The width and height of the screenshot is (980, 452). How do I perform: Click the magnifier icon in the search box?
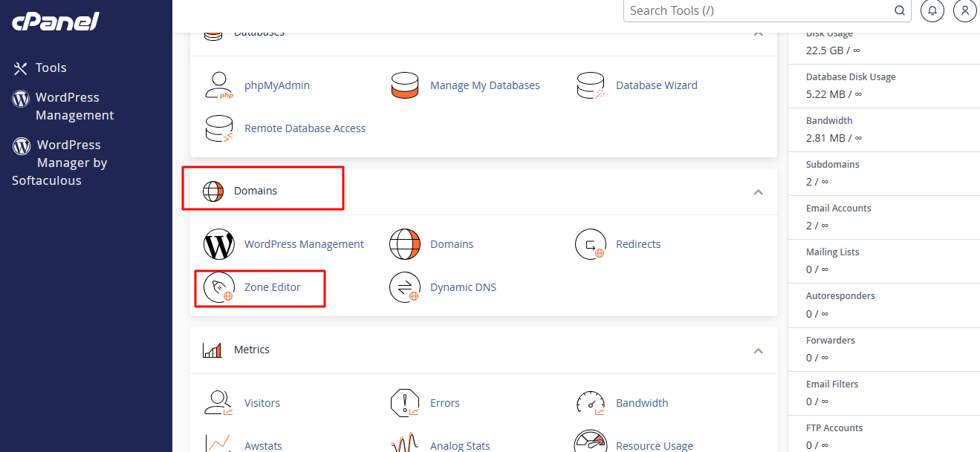[x=900, y=10]
